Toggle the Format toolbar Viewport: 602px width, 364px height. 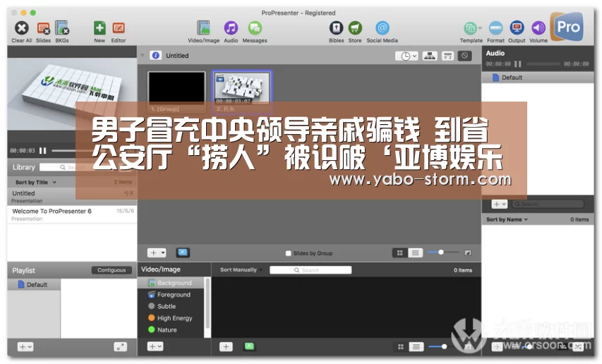[495, 28]
